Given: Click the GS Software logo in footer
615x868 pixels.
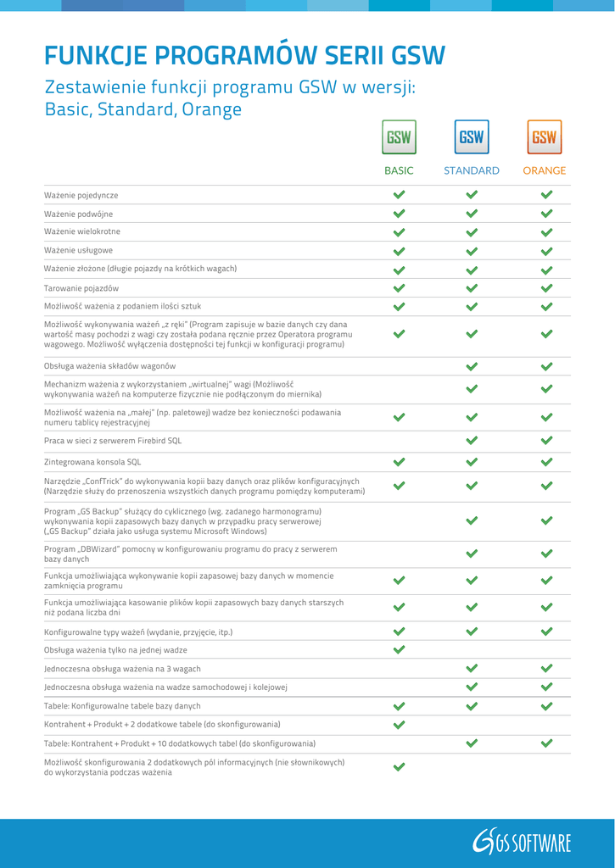Looking at the screenshot, I should pos(522,842).
